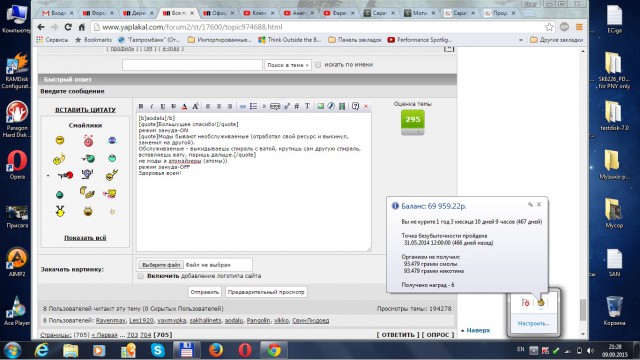The height and width of the screenshot is (360, 640).
Task: Switch to the 'Офиц' browser tab
Action: (220, 13)
